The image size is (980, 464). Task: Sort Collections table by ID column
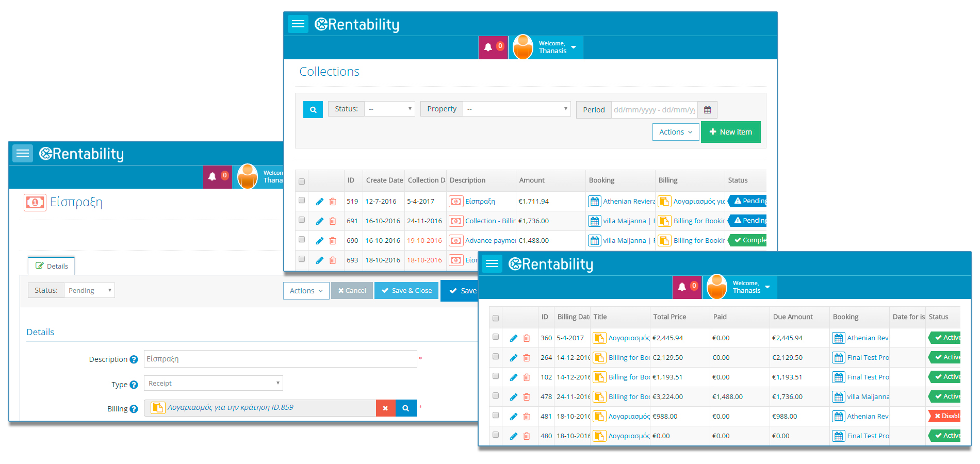point(351,180)
